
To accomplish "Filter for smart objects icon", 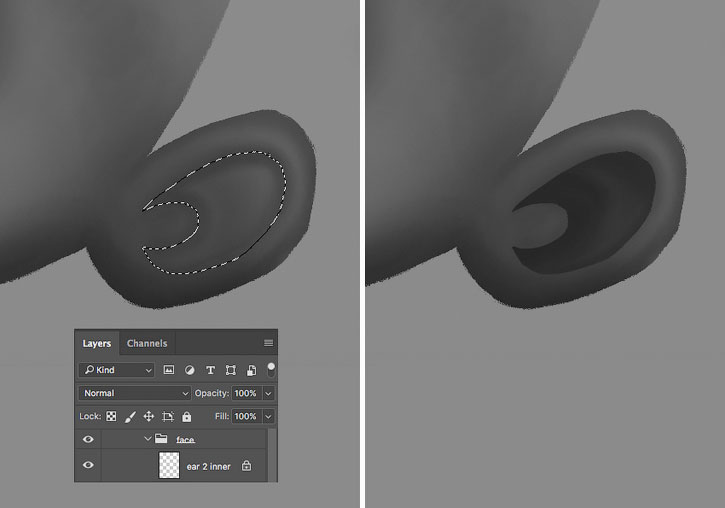I will 252,370.
